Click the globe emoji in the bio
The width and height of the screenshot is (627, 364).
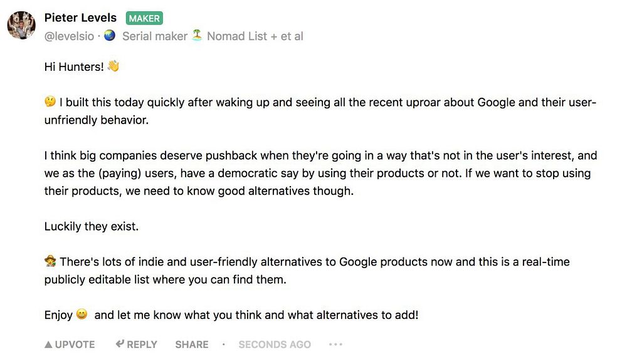pos(110,36)
